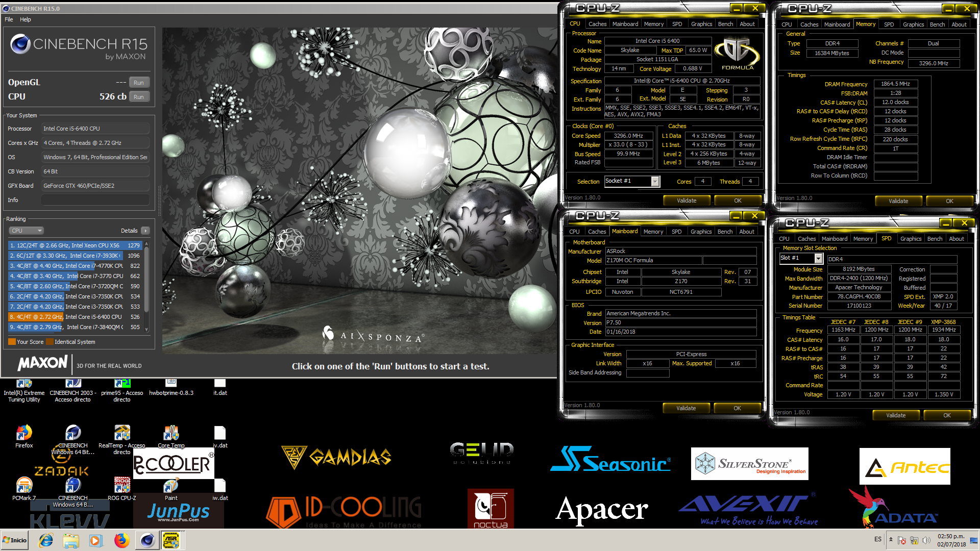The width and height of the screenshot is (980, 551).
Task: Expand ranking Details arrow button
Action: (x=145, y=231)
